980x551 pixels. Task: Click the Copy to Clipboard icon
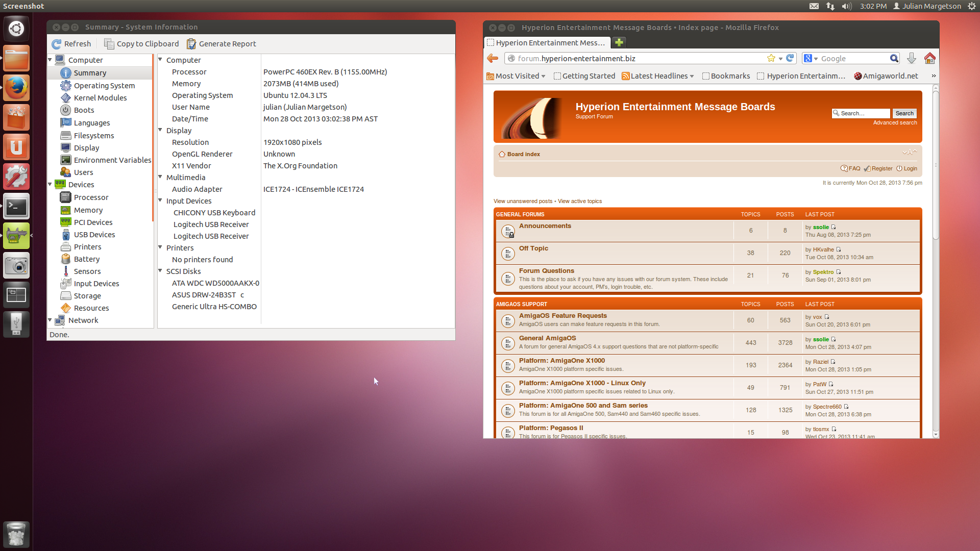109,44
